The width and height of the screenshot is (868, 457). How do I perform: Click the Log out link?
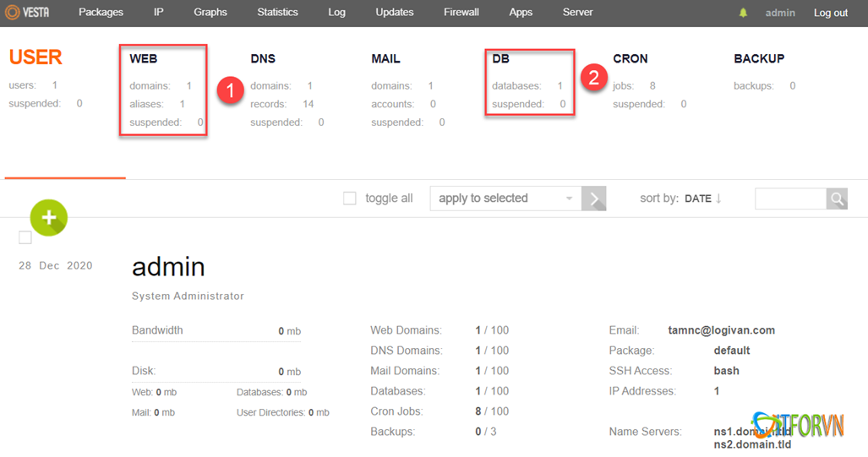(831, 13)
